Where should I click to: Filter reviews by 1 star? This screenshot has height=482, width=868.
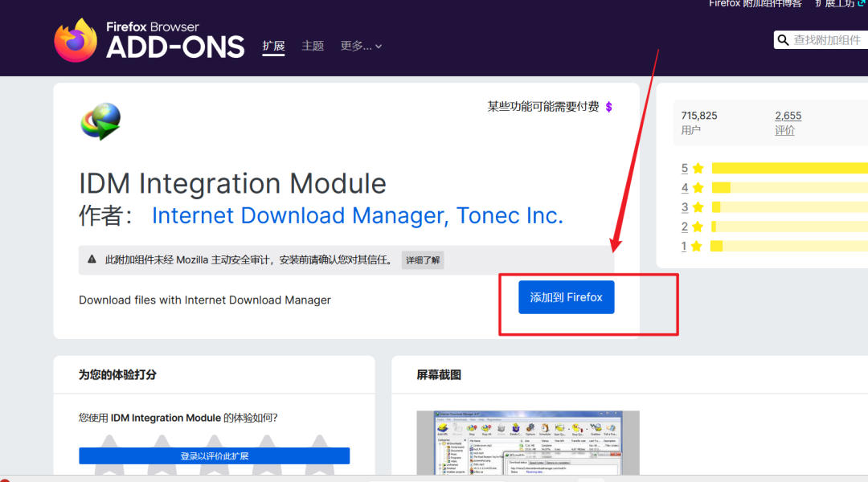(x=692, y=246)
